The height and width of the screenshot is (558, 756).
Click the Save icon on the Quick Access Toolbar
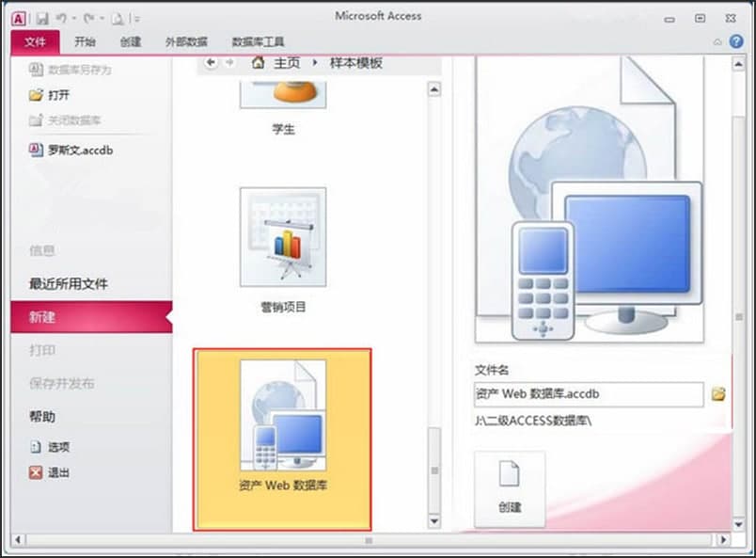41,17
